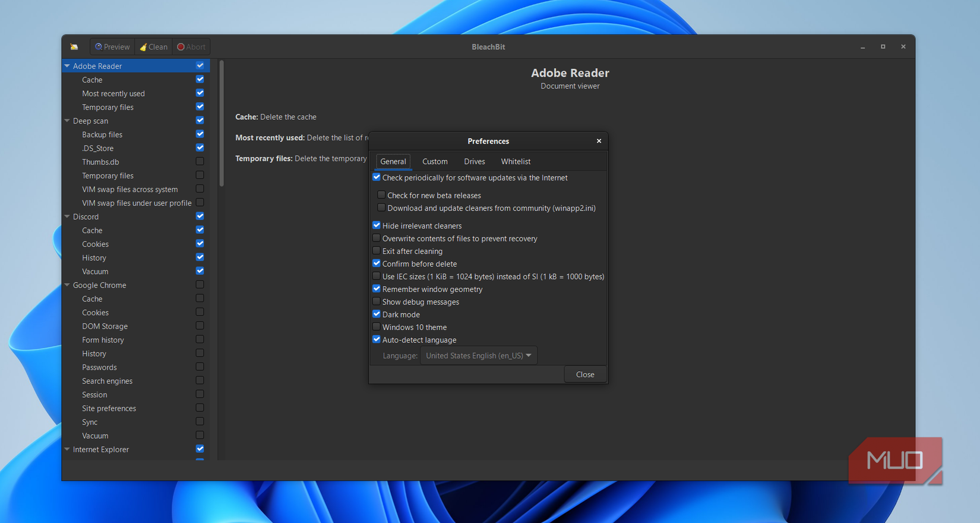This screenshot has height=523, width=980.
Task: Open the Whitelist tab
Action: point(516,161)
